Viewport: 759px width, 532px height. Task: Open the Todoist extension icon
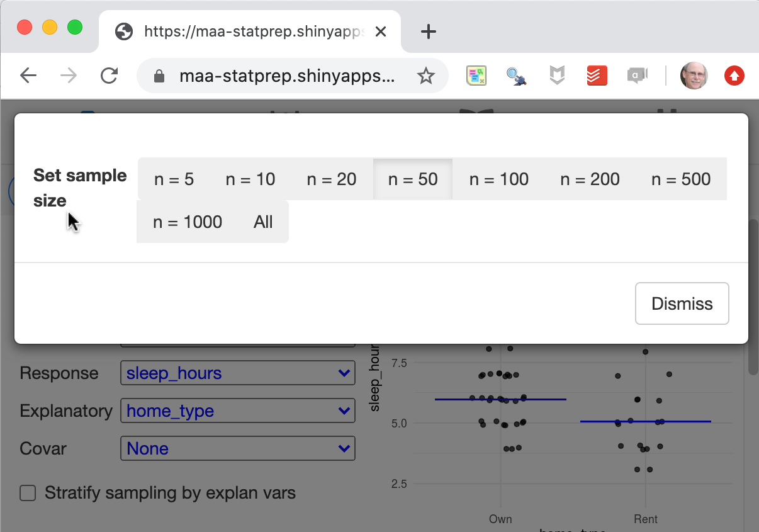pos(597,76)
